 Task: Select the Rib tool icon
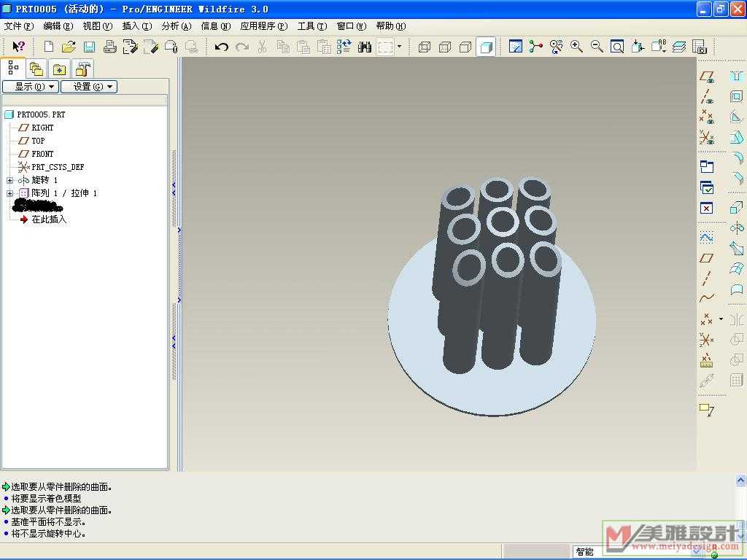(x=737, y=117)
